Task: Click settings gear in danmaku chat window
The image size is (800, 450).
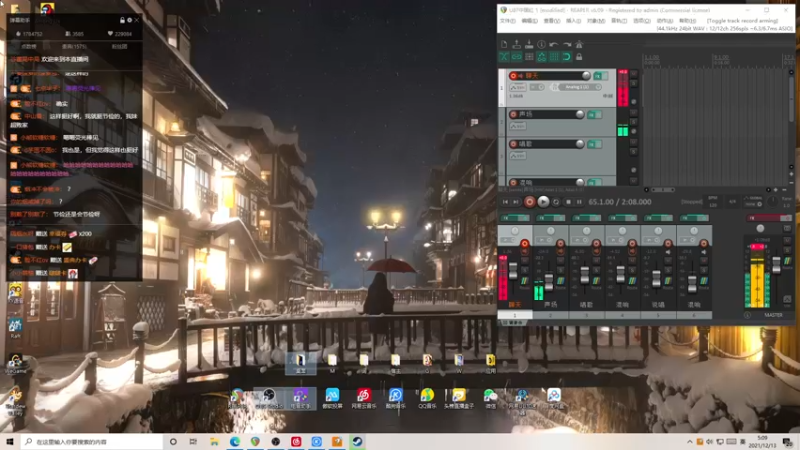Action: (129, 20)
